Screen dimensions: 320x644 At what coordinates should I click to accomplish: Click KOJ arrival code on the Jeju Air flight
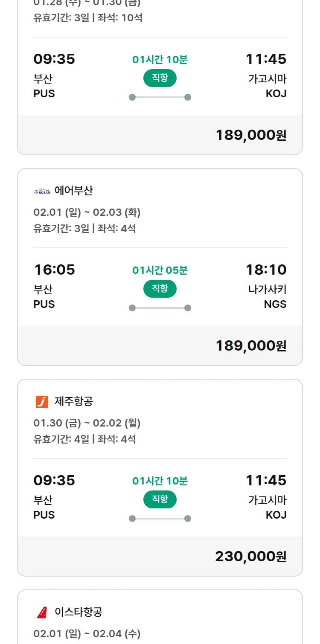pyautogui.click(x=275, y=514)
